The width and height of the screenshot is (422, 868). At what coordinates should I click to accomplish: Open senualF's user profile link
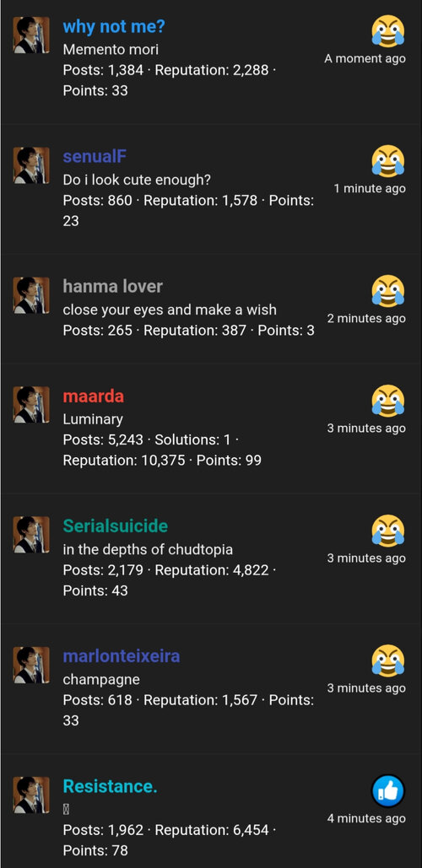pyautogui.click(x=95, y=156)
